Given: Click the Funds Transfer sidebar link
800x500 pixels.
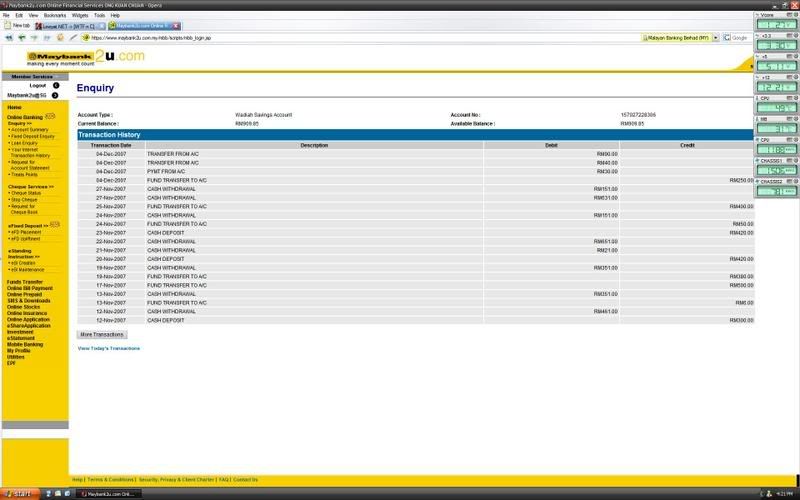Looking at the screenshot, I should tap(24, 282).
